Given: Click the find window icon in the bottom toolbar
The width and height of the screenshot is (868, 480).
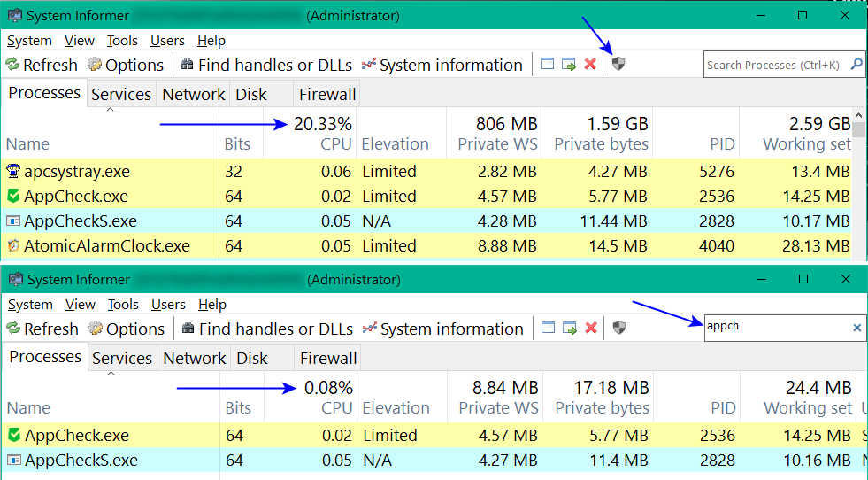Looking at the screenshot, I should [x=548, y=328].
